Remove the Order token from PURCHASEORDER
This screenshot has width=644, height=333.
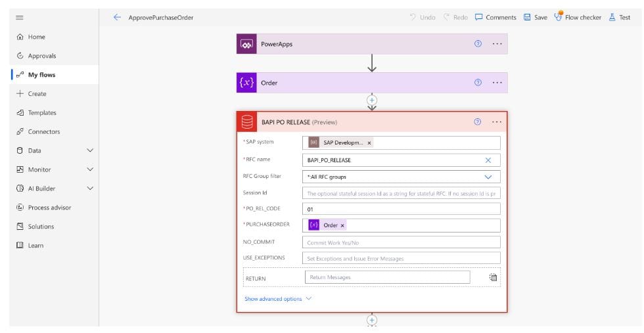(342, 225)
